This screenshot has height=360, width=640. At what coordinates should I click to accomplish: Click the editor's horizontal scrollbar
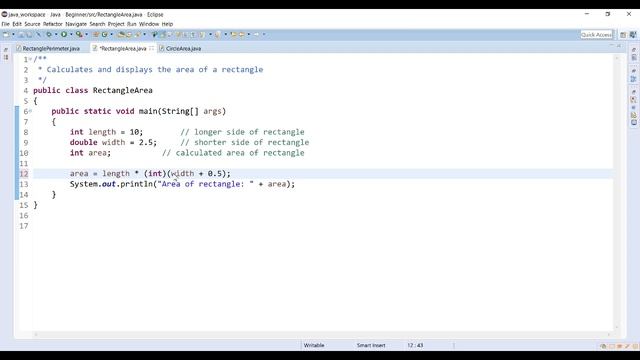(322, 334)
